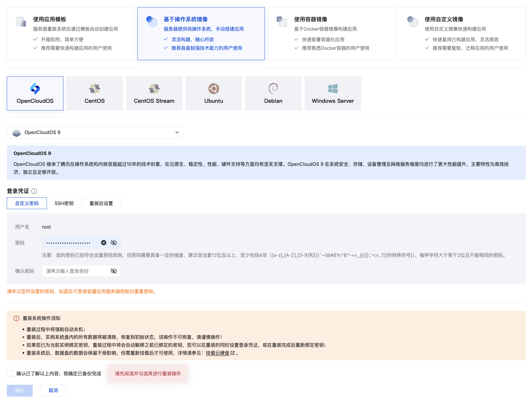Check the 确认已了解以上内容 checkbox
The height and width of the screenshot is (403, 532).
pyautogui.click(x=10, y=374)
